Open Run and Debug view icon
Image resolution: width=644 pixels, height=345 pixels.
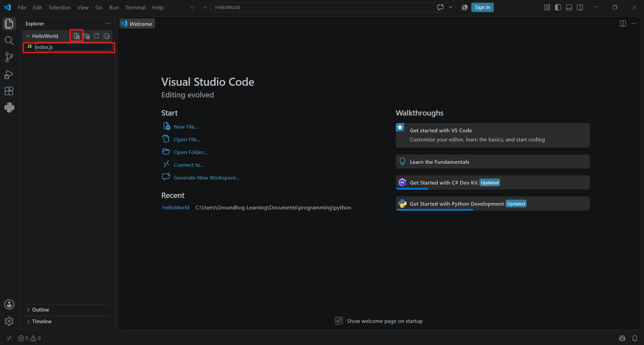point(9,74)
